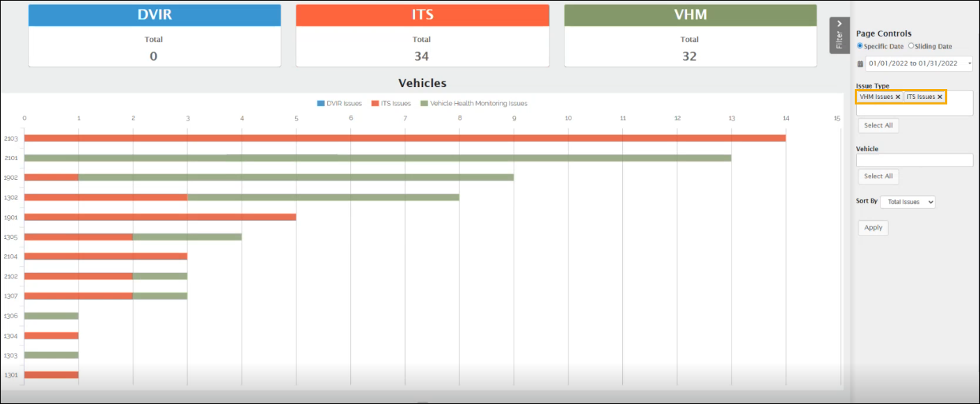Click the orange ITS card header

422,15
